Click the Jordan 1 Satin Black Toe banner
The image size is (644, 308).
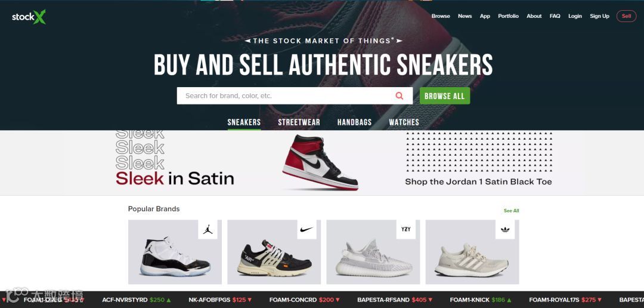click(322, 163)
